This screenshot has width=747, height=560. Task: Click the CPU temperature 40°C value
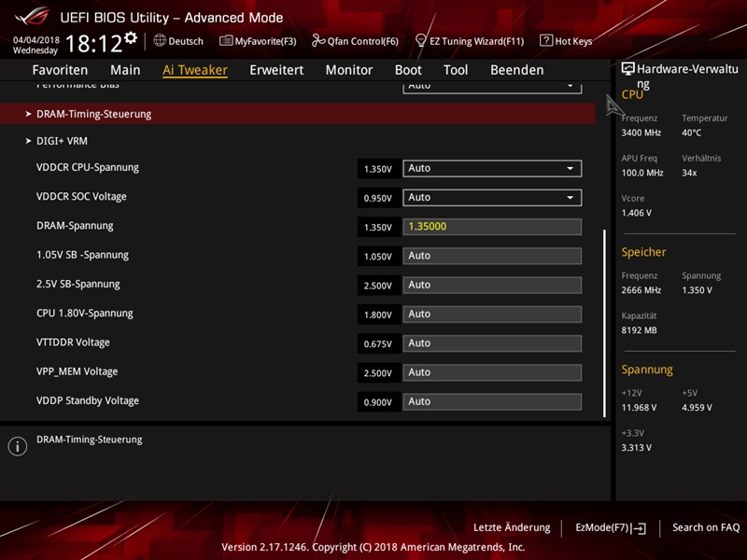click(x=692, y=133)
